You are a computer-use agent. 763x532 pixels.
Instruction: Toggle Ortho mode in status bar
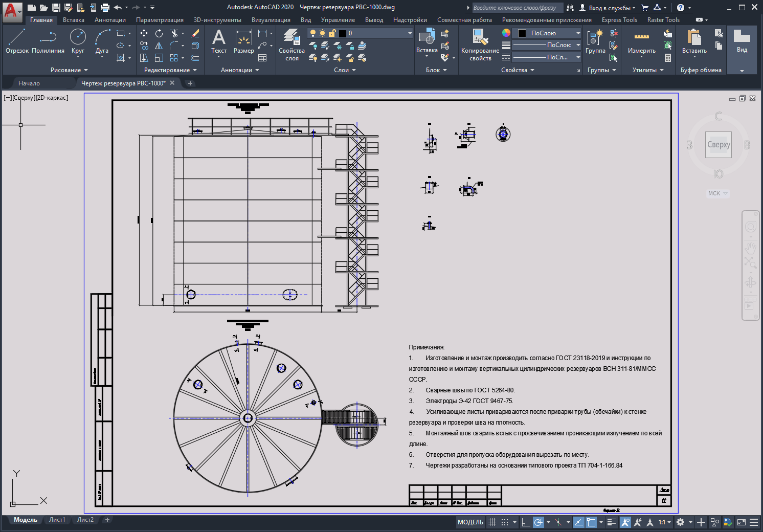(x=525, y=522)
